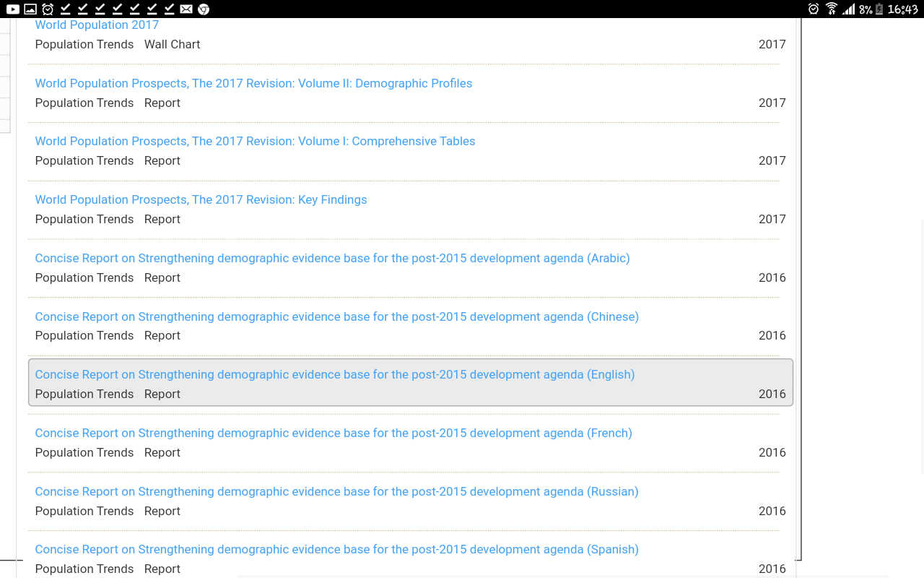The image size is (924, 578).
Task: Tap the 16:43 clock in status bar
Action: click(902, 9)
